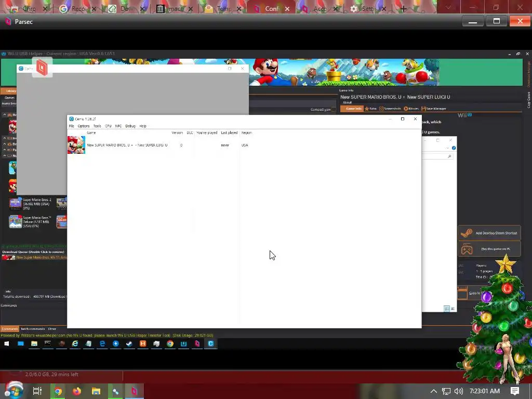Open the Save Manager tab

point(434,109)
